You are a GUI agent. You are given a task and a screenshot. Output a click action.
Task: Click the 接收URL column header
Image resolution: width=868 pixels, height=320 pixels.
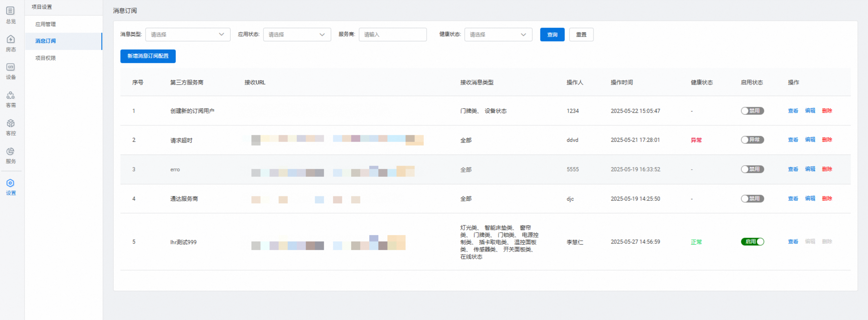(255, 82)
